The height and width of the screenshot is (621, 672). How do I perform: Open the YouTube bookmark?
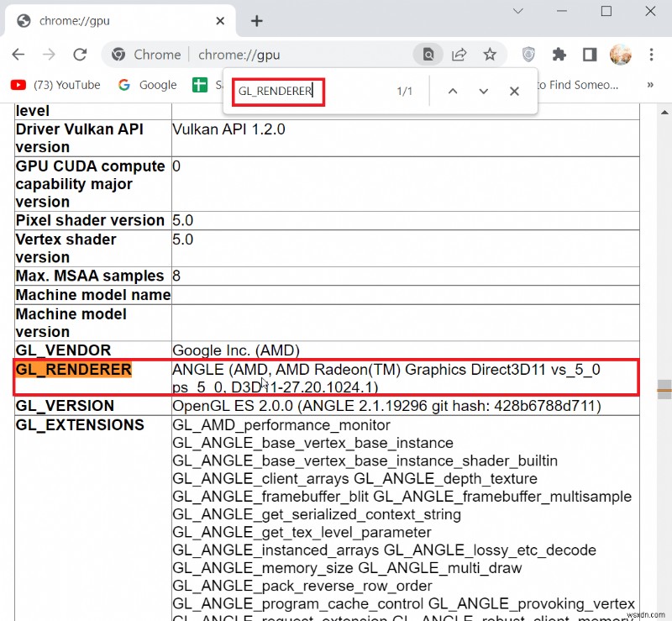point(55,85)
